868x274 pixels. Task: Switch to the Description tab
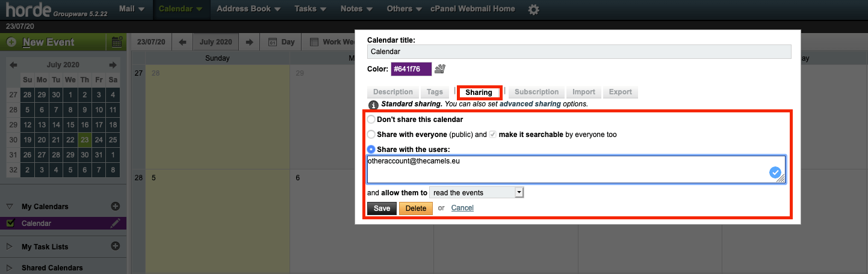393,92
